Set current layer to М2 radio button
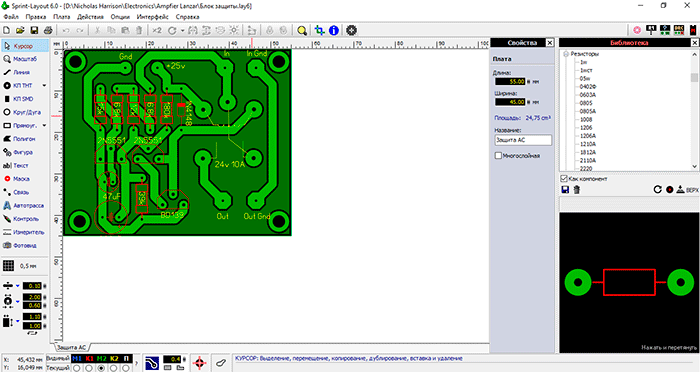Screen dimensions: 700x372 coord(102,368)
